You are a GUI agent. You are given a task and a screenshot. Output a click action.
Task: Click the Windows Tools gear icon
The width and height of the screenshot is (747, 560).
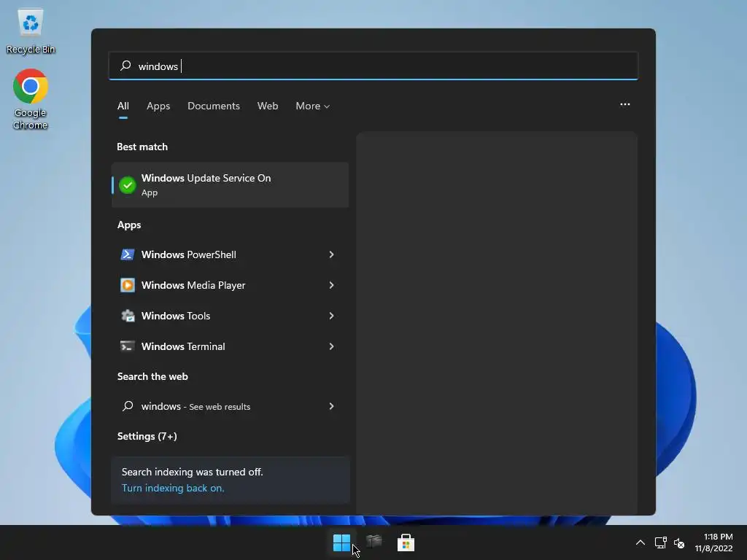point(127,316)
